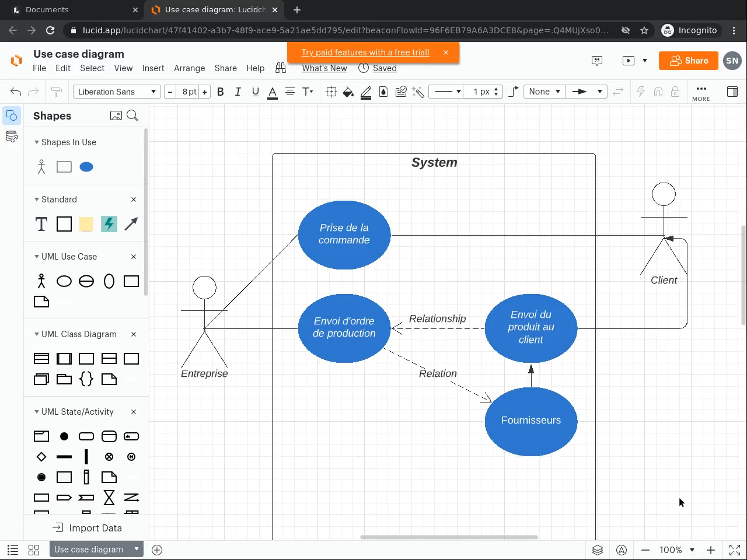Click the Undo arrow icon
The height and width of the screenshot is (560, 747).
pyautogui.click(x=16, y=92)
